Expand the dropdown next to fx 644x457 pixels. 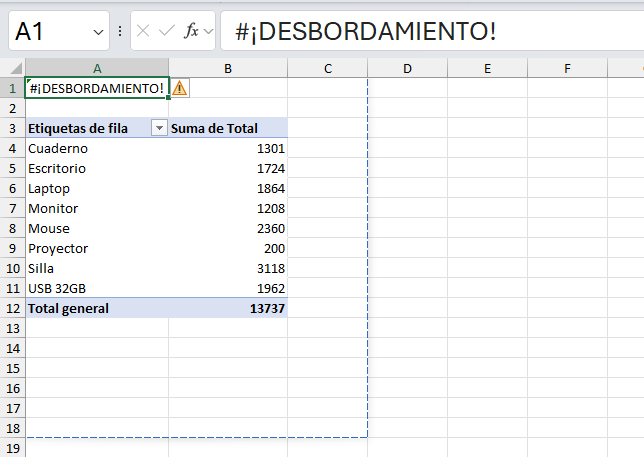[x=209, y=31]
